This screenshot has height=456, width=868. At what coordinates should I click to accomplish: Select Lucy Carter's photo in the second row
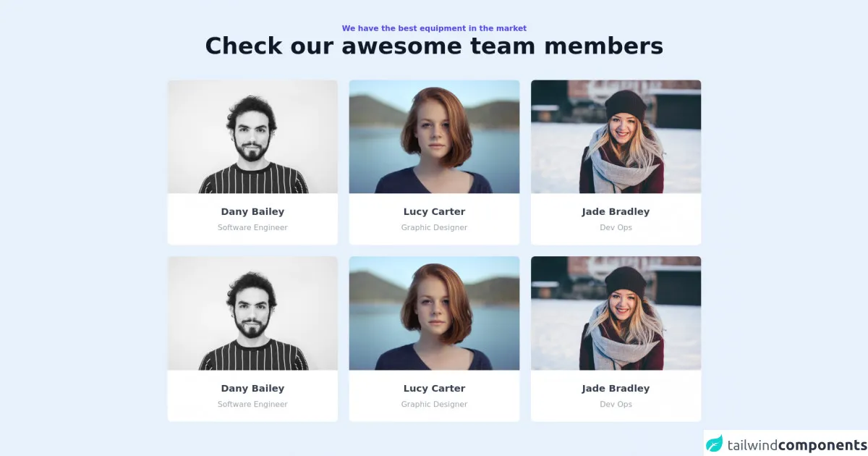(434, 313)
